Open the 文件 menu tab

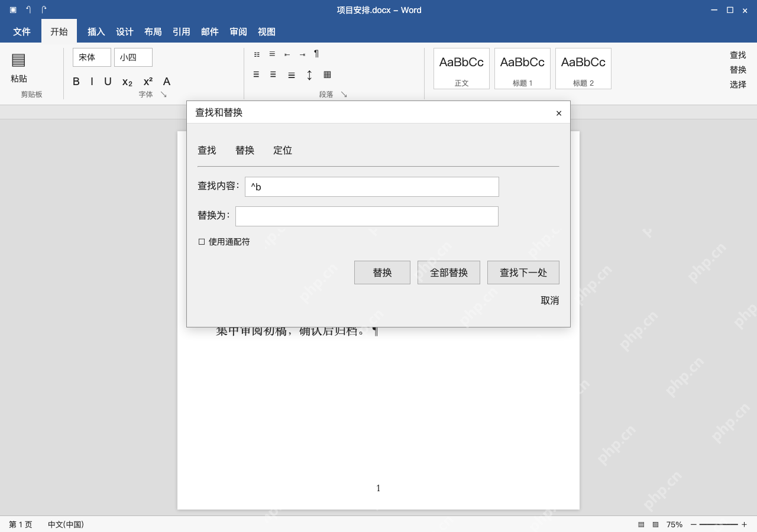[22, 32]
